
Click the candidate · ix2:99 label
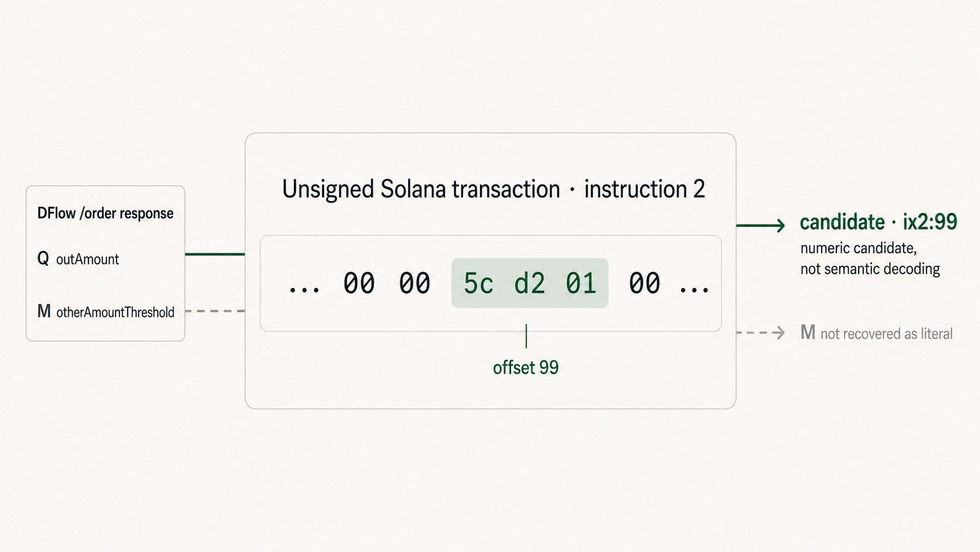[879, 222]
